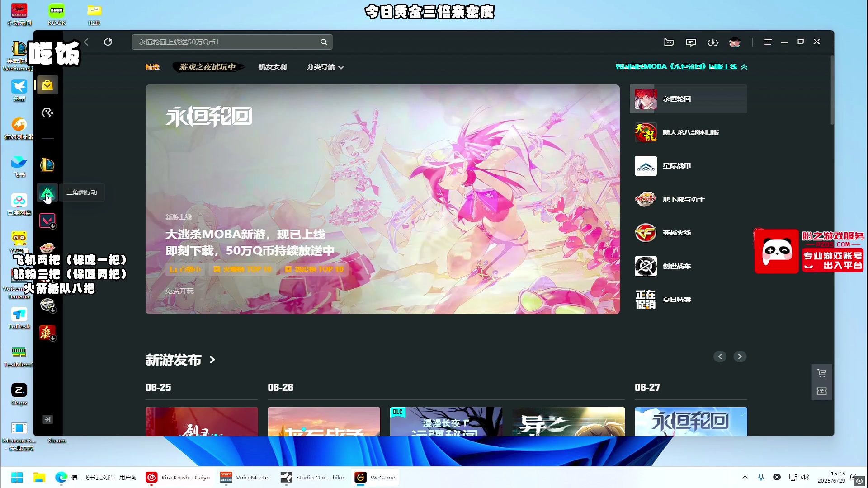Select the red dragon game icon in sidebar
The height and width of the screenshot is (488, 868).
tap(47, 333)
